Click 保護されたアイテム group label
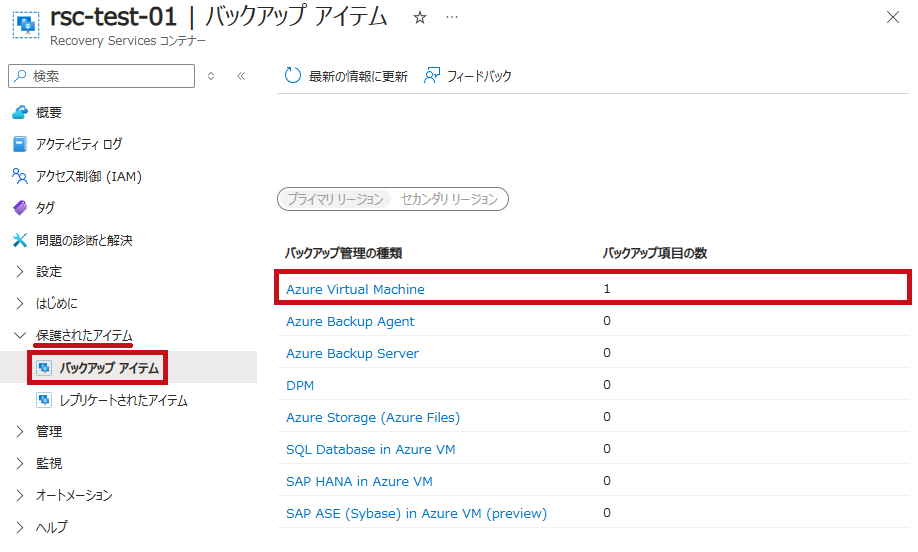The width and height of the screenshot is (918, 552). coord(84,335)
